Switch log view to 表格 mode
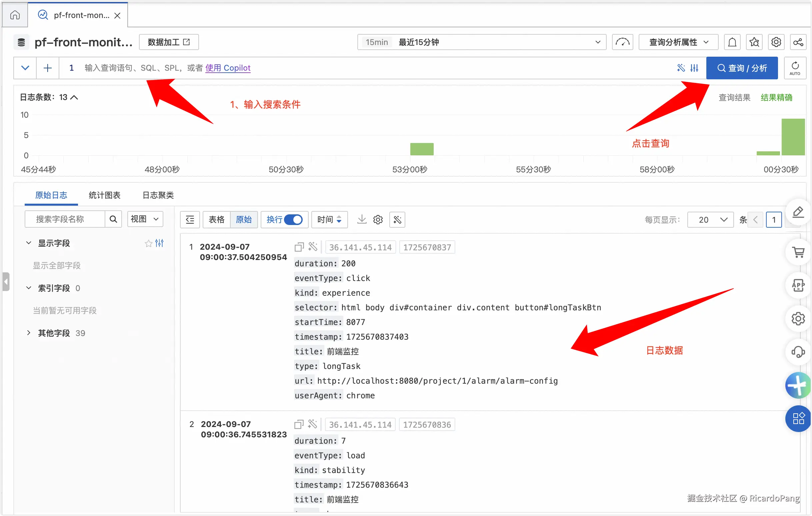 point(216,220)
